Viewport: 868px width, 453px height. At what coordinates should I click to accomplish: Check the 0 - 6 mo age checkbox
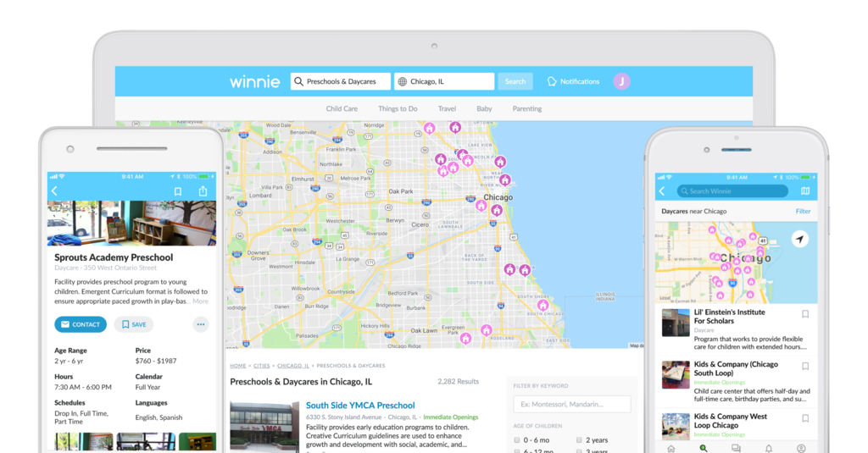(x=516, y=440)
